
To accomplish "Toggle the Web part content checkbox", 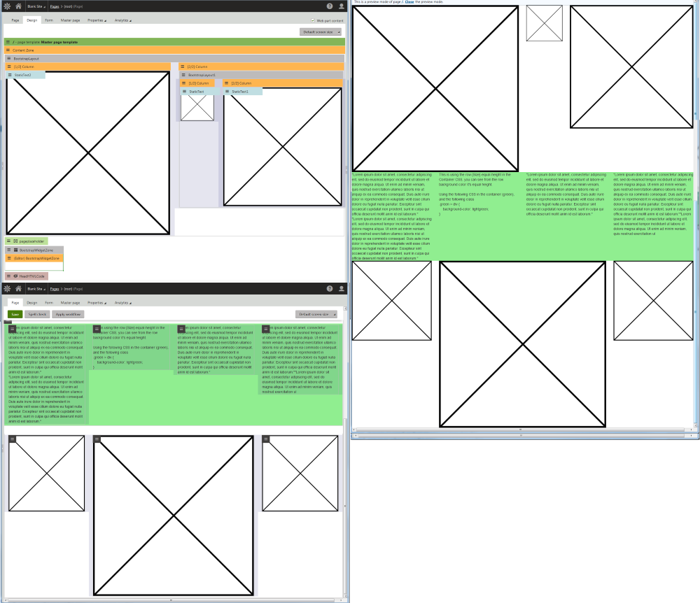I will tap(313, 21).
